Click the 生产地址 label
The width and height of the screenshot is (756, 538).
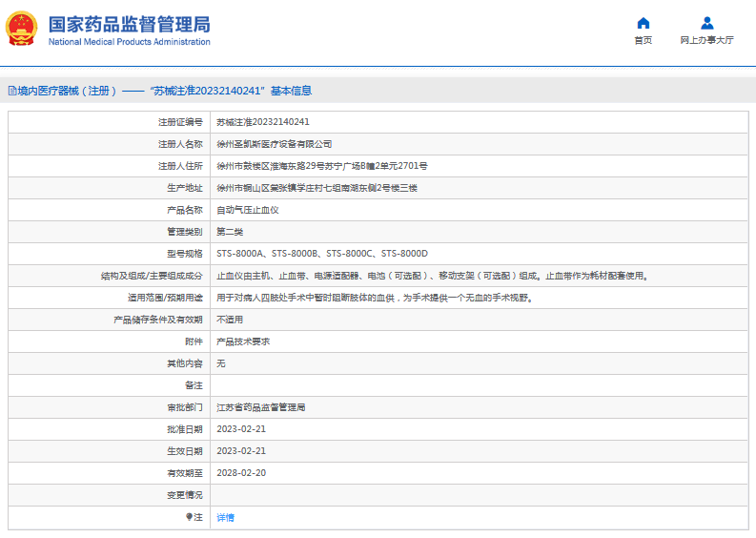point(185,188)
